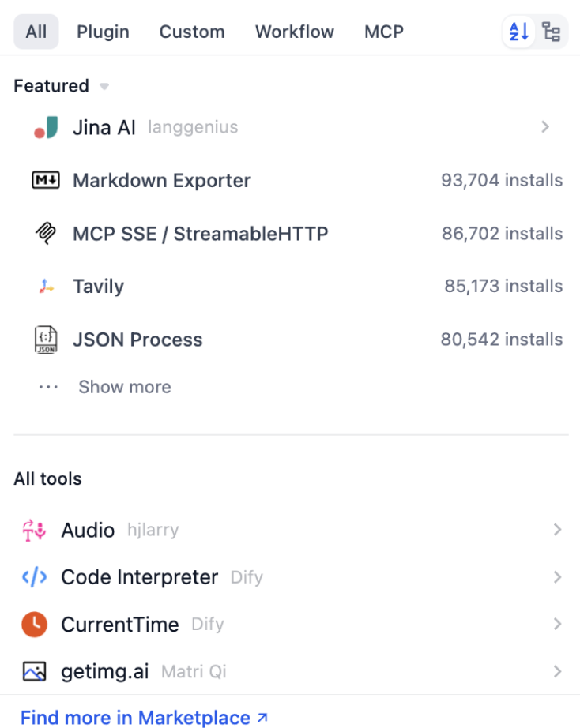Select the Plugin tab
The width and height of the screenshot is (580, 728).
103,32
